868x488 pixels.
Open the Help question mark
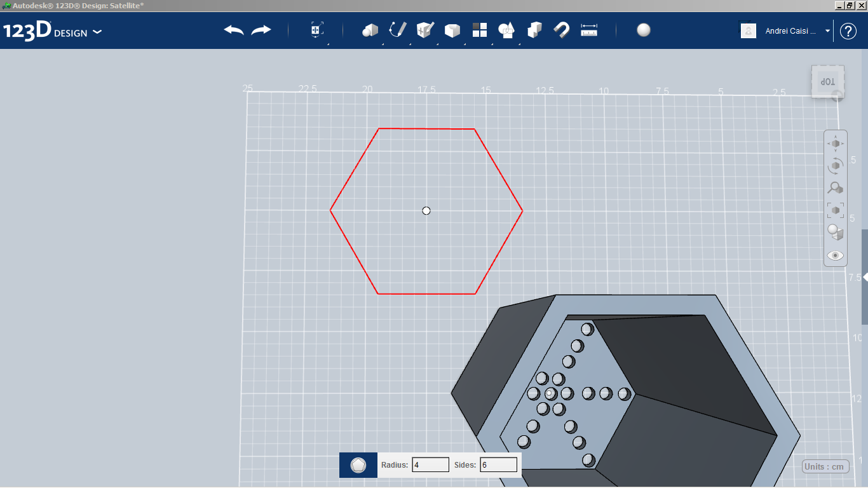848,30
